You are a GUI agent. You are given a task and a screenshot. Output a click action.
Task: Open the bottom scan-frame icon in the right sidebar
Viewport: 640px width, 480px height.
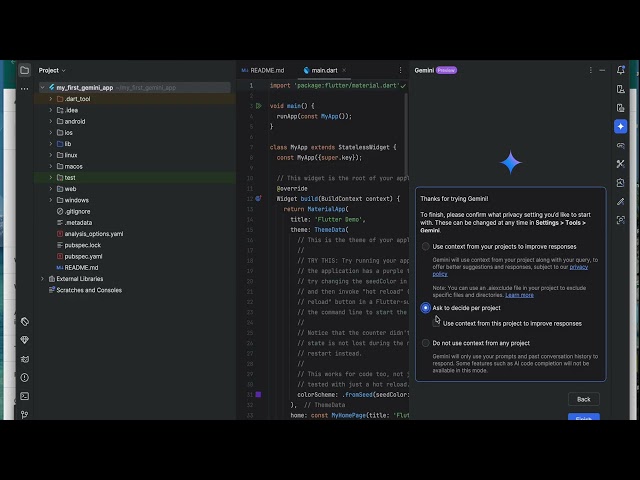pos(620,220)
